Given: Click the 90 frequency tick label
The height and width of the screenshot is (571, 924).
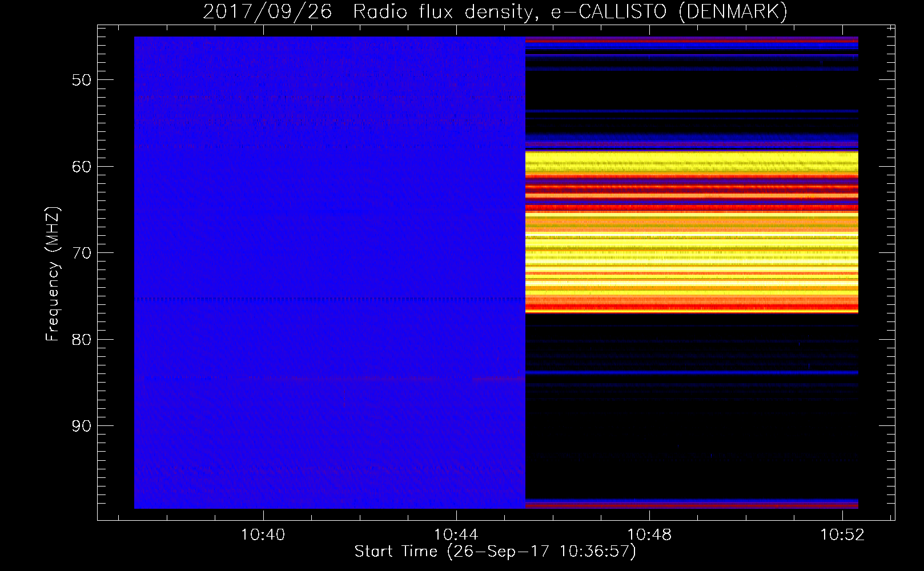Looking at the screenshot, I should [82, 426].
